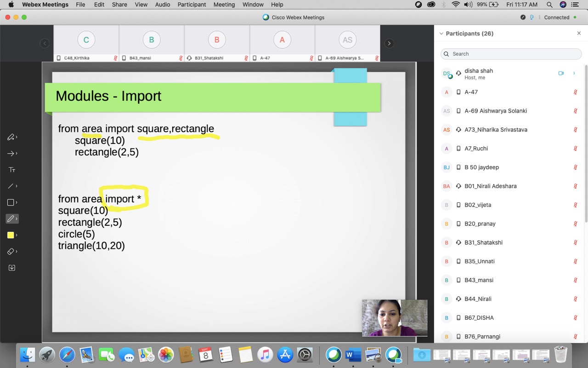Close the Participants panel

click(x=579, y=34)
